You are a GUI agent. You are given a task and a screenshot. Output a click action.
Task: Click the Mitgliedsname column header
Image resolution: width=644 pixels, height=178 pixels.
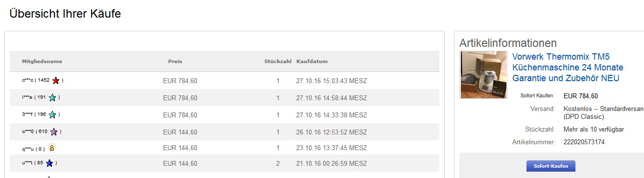pos(42,62)
